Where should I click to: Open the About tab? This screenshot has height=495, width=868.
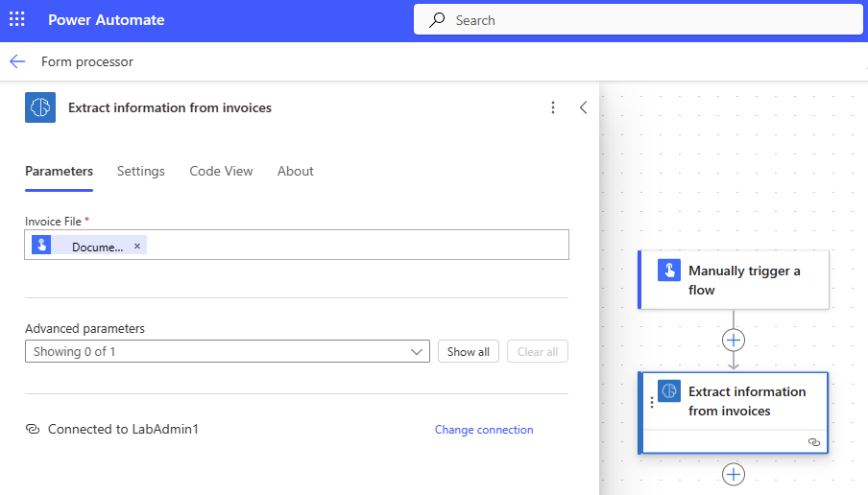tap(295, 172)
